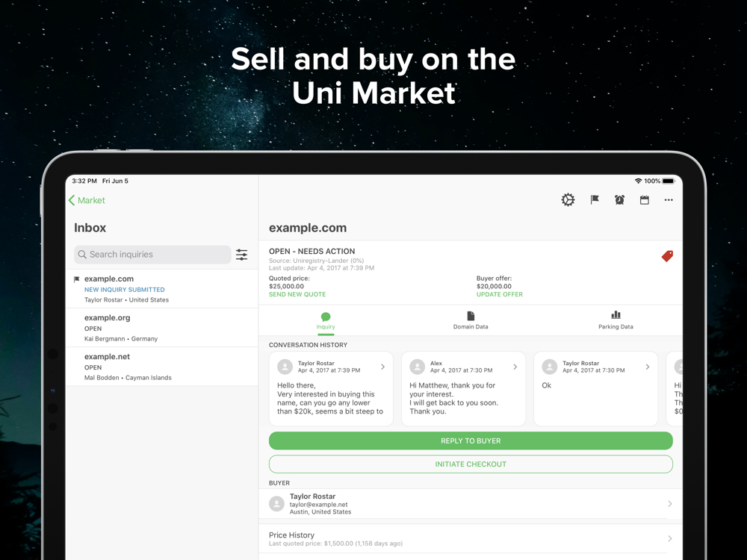Screen dimensions: 747x560
Task: Open the message starting 'Hello there,'
Action: [x=331, y=389]
